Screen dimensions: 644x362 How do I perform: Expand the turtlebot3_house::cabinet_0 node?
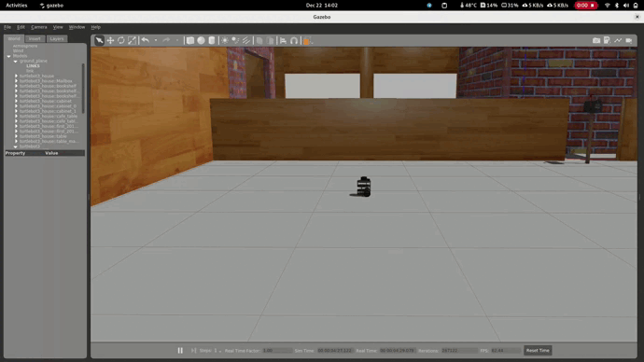coord(16,105)
